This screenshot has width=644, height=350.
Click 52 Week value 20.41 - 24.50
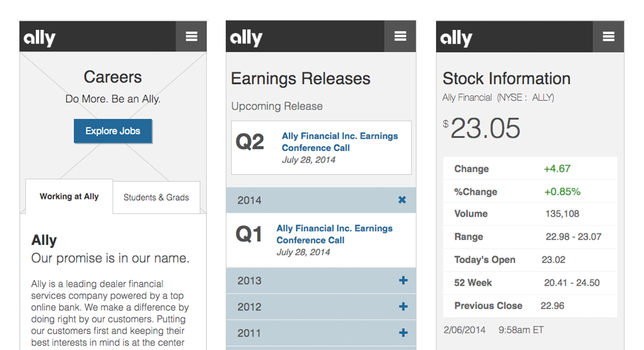pos(572,283)
